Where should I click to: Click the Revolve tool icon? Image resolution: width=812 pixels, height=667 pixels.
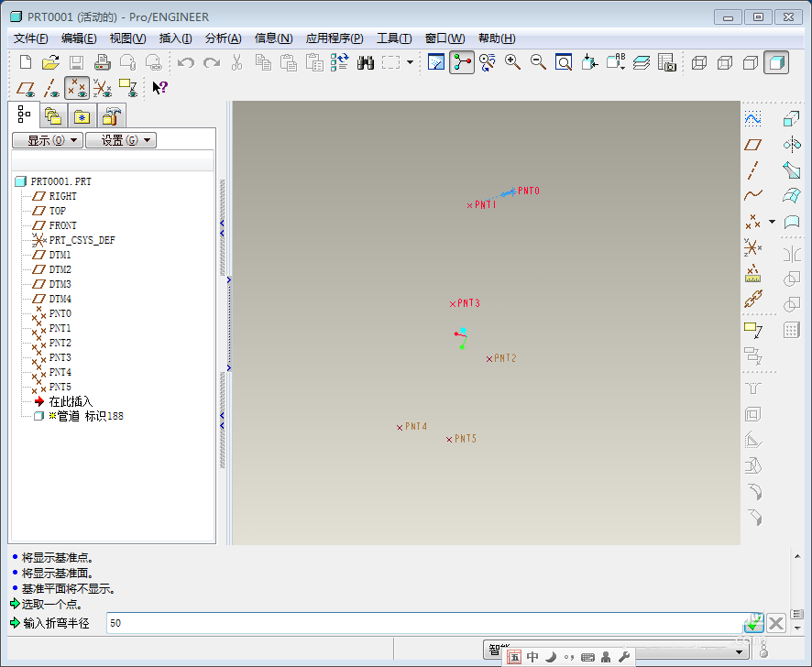click(791, 145)
